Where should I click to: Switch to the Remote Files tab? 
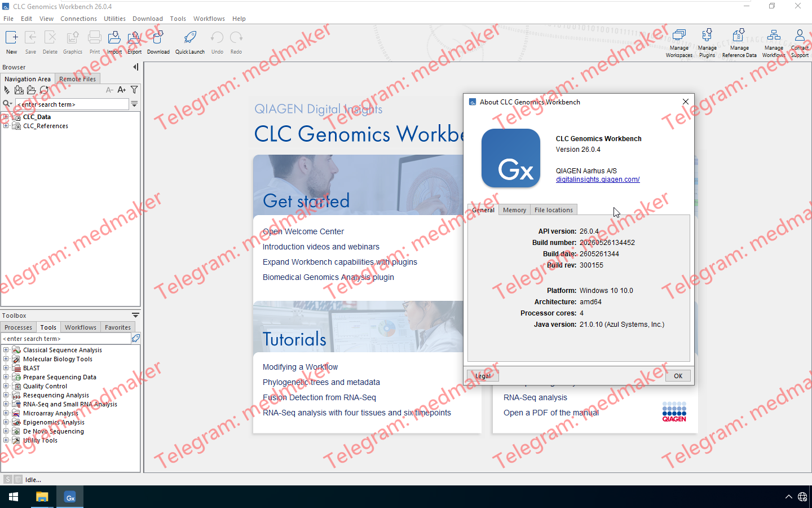click(77, 79)
